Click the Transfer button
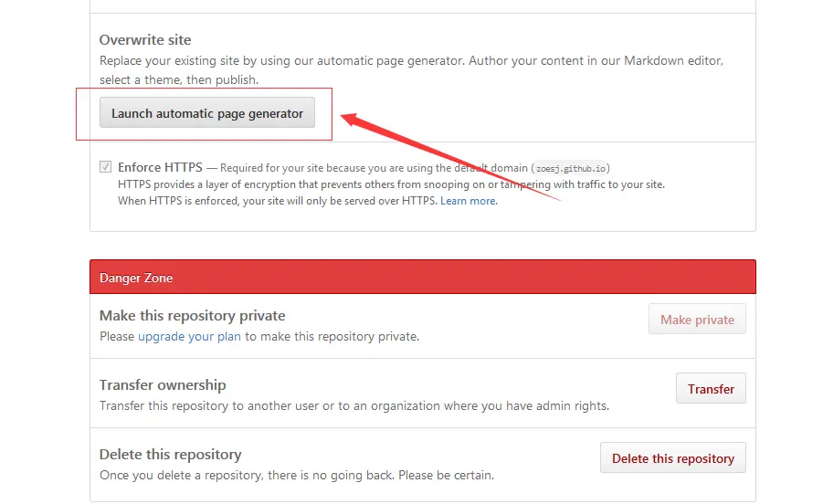 click(x=711, y=389)
